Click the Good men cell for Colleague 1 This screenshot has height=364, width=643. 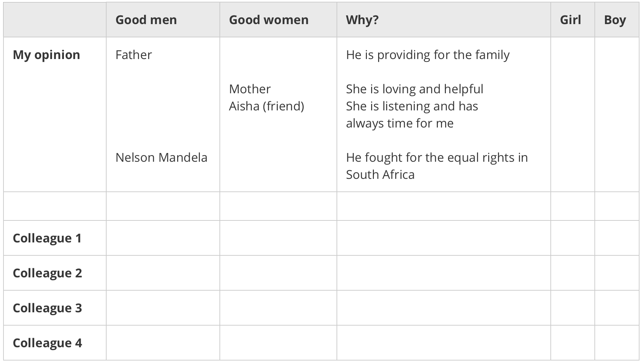[x=163, y=238]
